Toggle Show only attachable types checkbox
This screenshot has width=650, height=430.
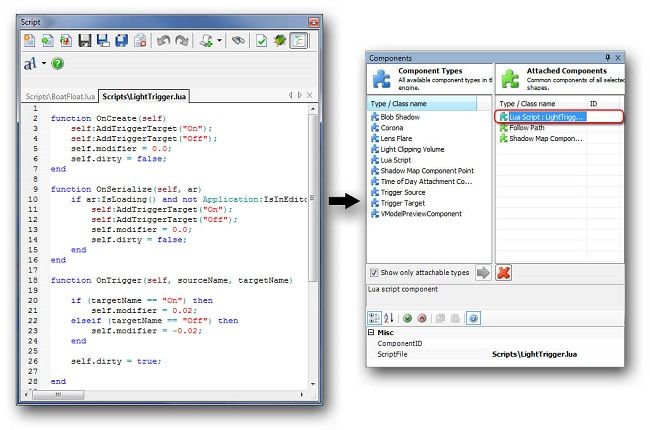tap(374, 272)
